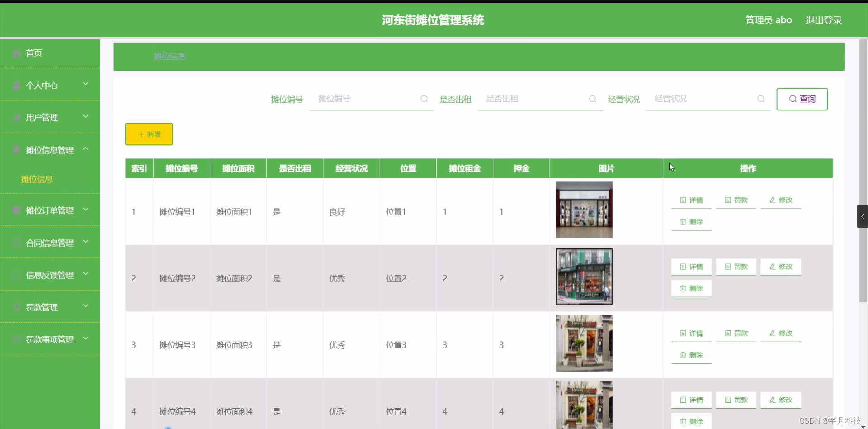
Task: Click 退出登录 to log out
Action: pos(823,19)
